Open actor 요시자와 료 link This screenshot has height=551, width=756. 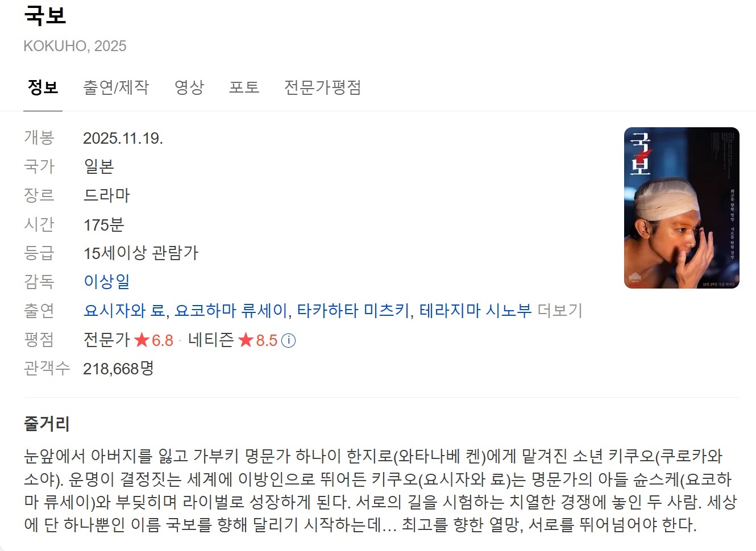tap(124, 311)
